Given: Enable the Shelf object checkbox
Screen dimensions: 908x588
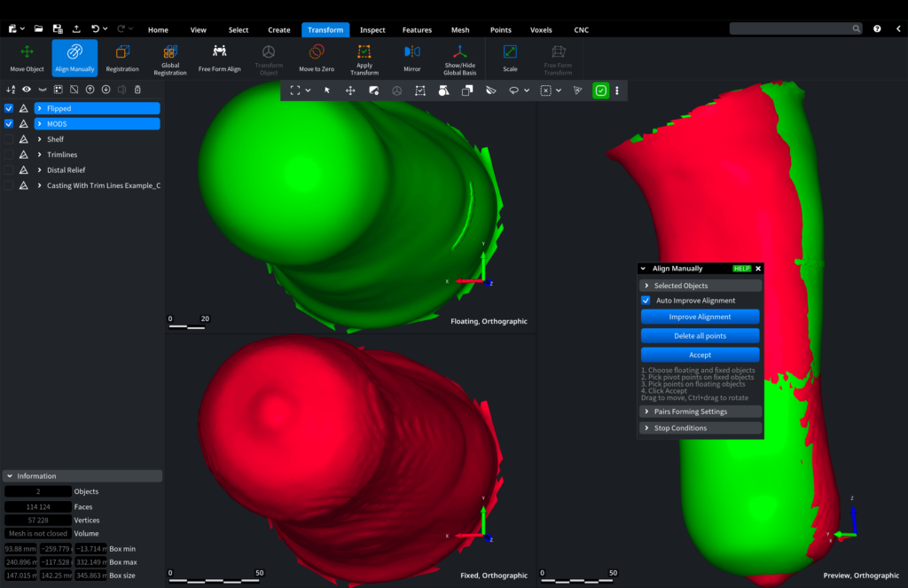Looking at the screenshot, I should point(9,139).
